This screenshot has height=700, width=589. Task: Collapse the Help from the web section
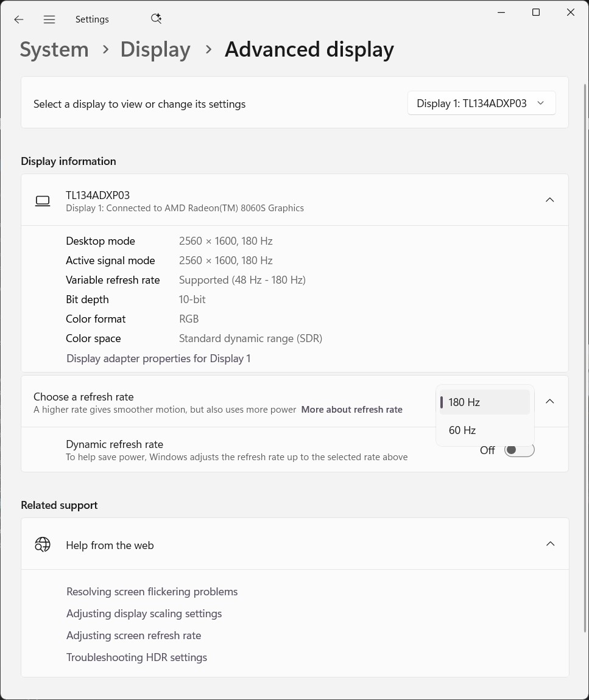(x=549, y=544)
